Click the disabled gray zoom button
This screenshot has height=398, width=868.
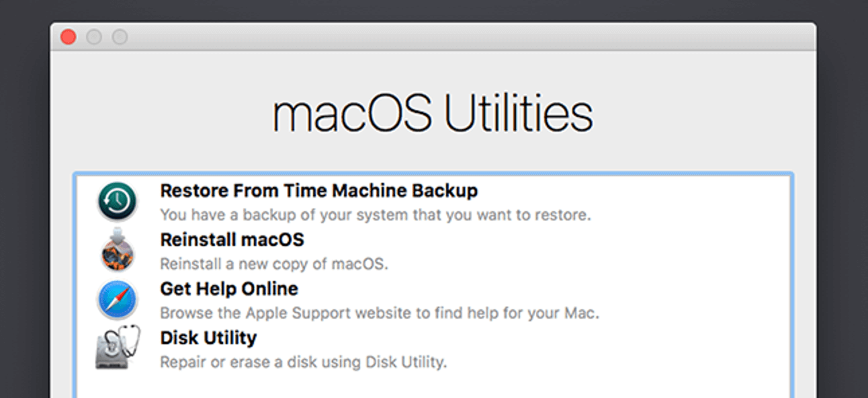(x=120, y=37)
